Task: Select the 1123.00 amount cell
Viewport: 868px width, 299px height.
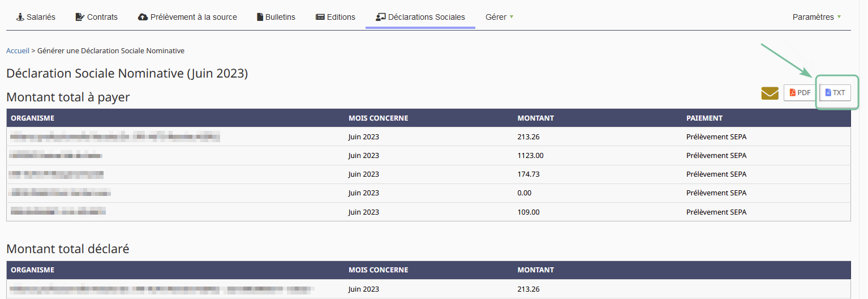Action: tap(530, 155)
